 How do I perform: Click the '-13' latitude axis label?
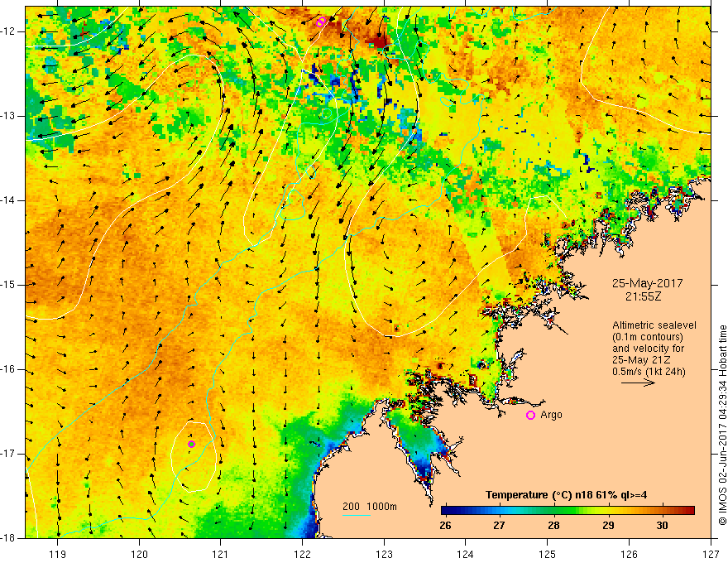[9, 116]
